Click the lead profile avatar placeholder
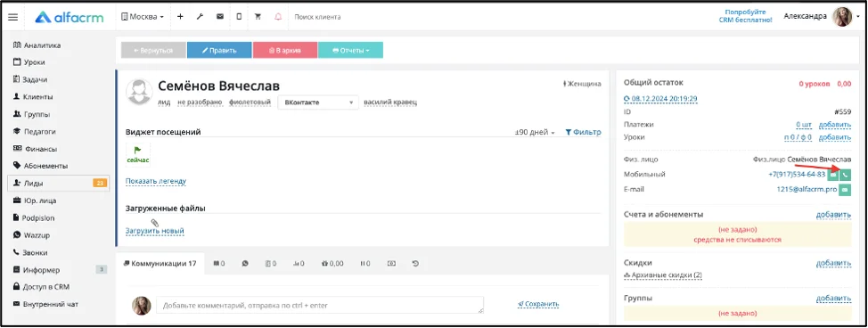 tap(139, 92)
